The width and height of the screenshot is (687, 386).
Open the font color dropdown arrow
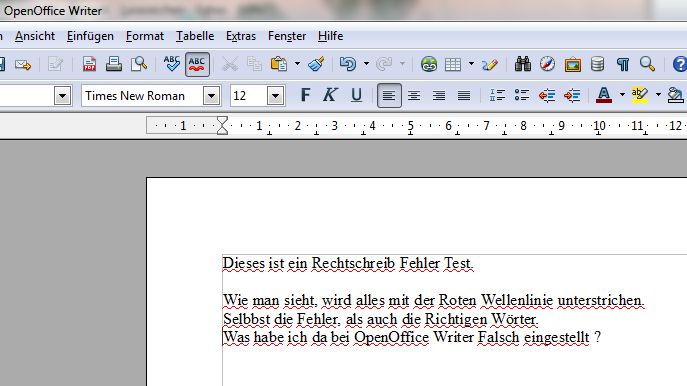[x=622, y=95]
